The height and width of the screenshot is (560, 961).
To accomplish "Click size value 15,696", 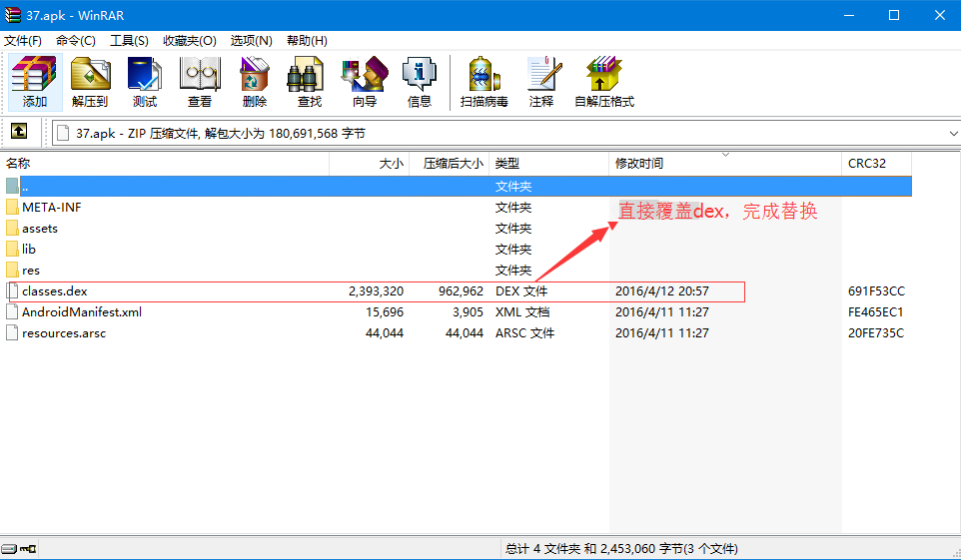I will tap(385, 311).
